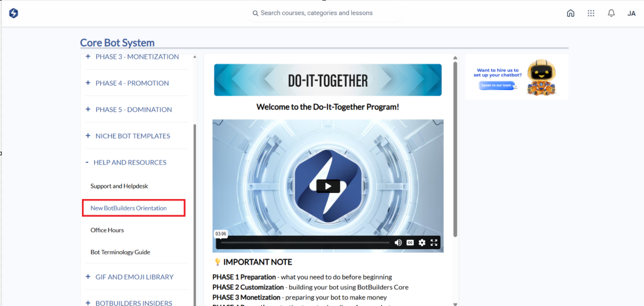Open the apps grid icon

[591, 13]
